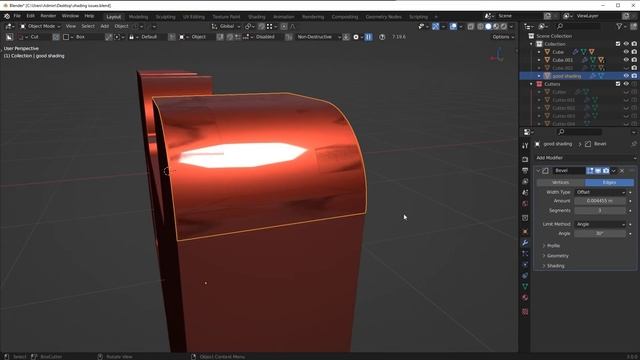Toggle viewport visibility of Cube object

[626, 52]
